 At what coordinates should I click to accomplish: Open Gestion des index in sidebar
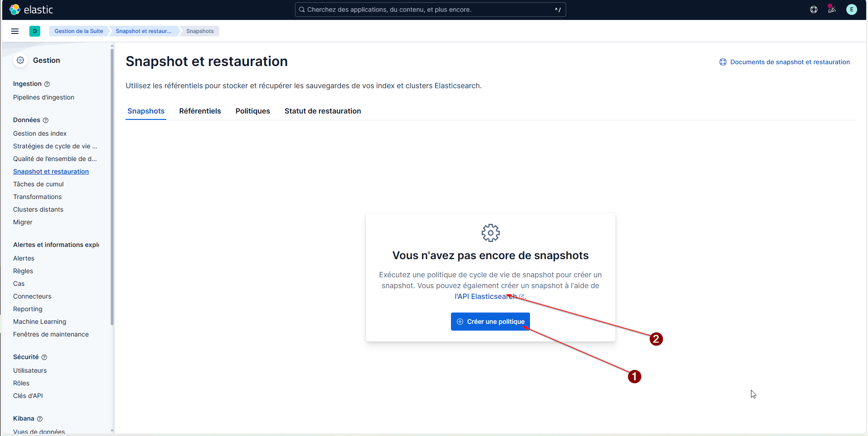tap(40, 133)
